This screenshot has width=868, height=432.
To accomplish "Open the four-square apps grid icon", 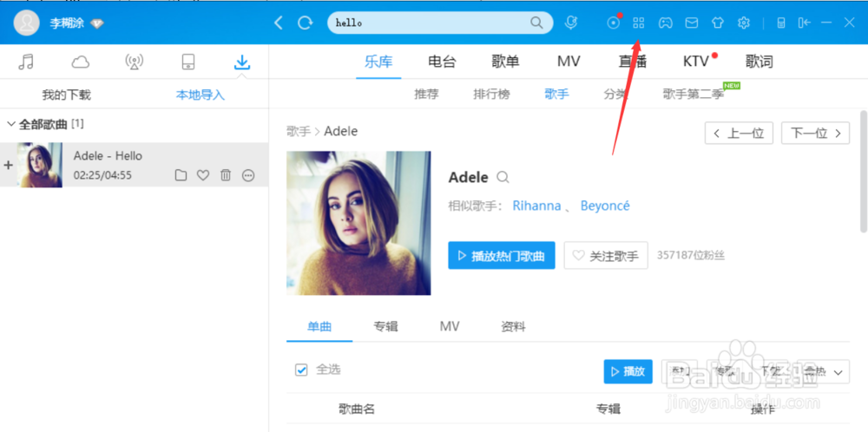I will [639, 23].
